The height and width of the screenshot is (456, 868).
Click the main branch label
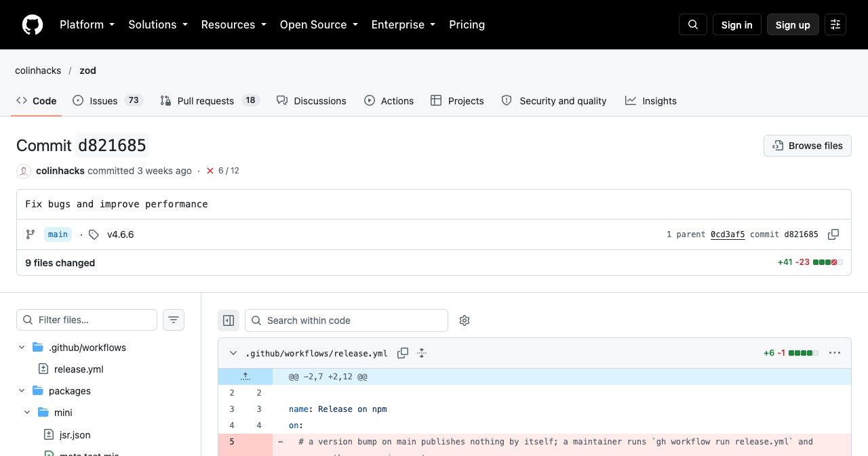point(58,234)
